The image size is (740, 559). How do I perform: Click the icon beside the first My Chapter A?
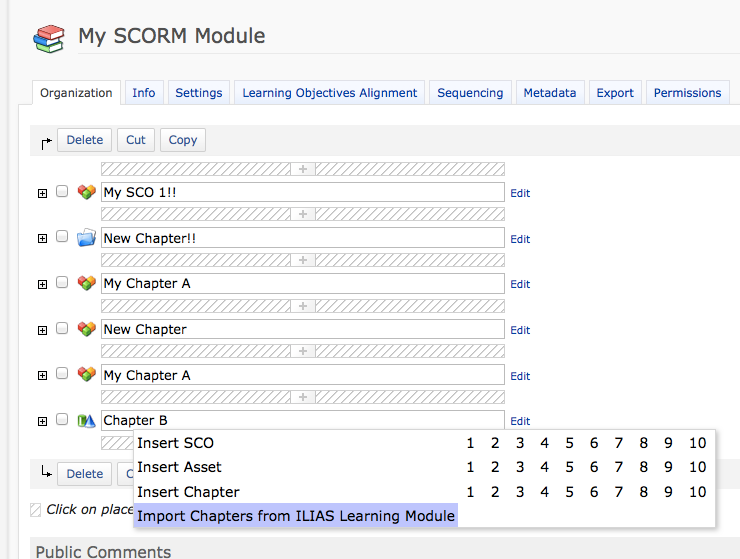click(86, 283)
